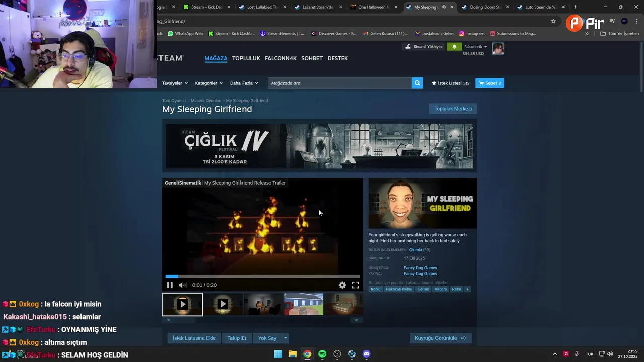This screenshot has width=644, height=362.
Task: Click Topluluk Merkezi button
Action: click(x=453, y=109)
